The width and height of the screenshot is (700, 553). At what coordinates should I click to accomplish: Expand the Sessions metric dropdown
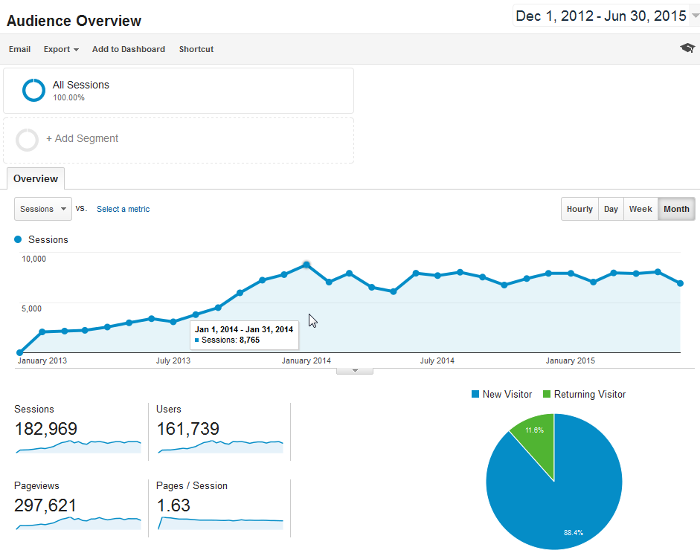(x=43, y=209)
